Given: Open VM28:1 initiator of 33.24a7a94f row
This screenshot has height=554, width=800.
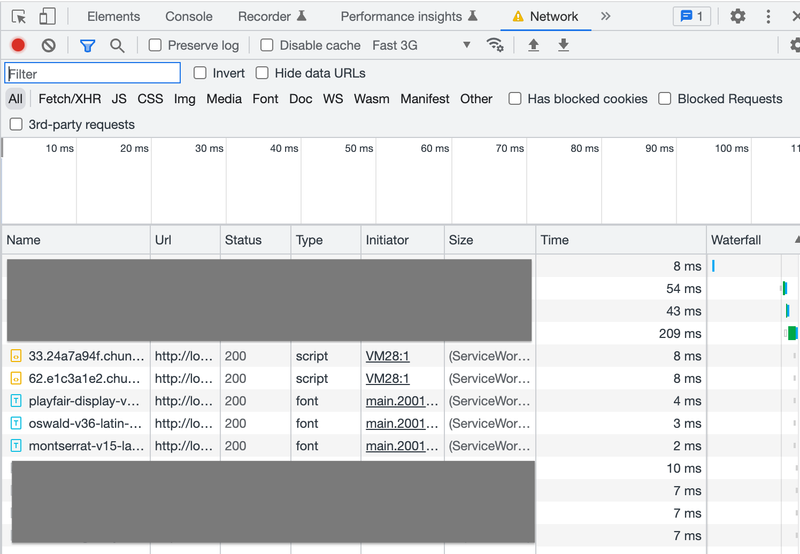Looking at the screenshot, I should click(387, 356).
